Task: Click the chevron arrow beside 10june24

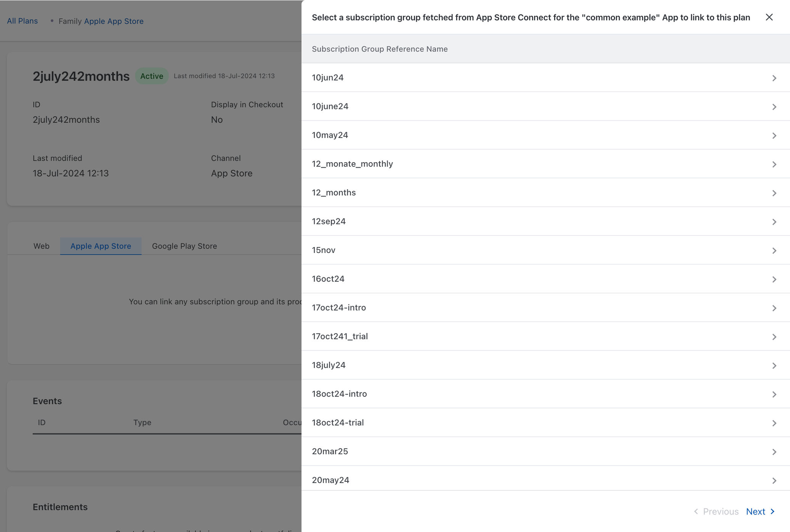Action: coord(774,107)
